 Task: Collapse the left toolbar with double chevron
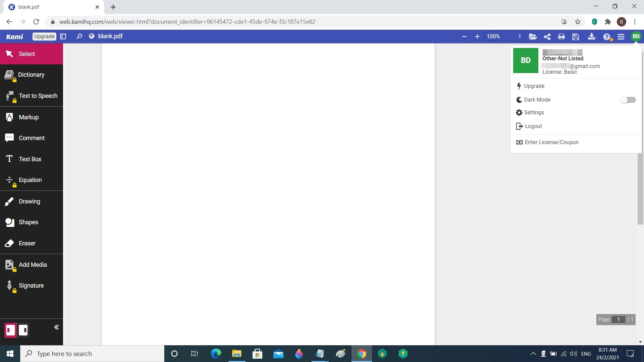tap(56, 327)
